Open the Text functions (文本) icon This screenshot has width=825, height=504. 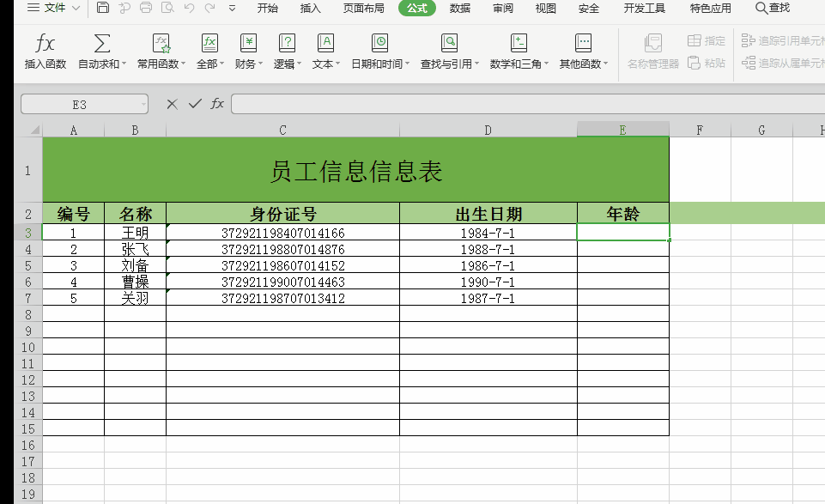point(325,43)
